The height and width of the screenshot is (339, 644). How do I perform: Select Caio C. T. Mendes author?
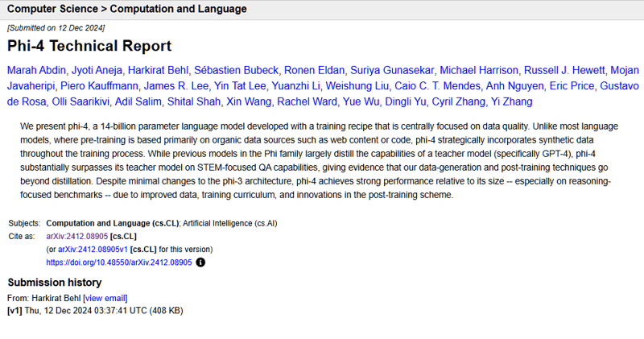[437, 86]
